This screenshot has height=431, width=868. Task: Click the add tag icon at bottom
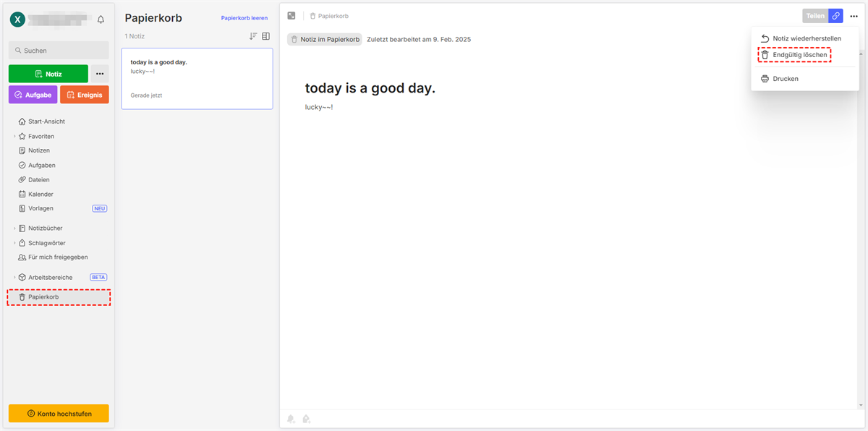306,419
